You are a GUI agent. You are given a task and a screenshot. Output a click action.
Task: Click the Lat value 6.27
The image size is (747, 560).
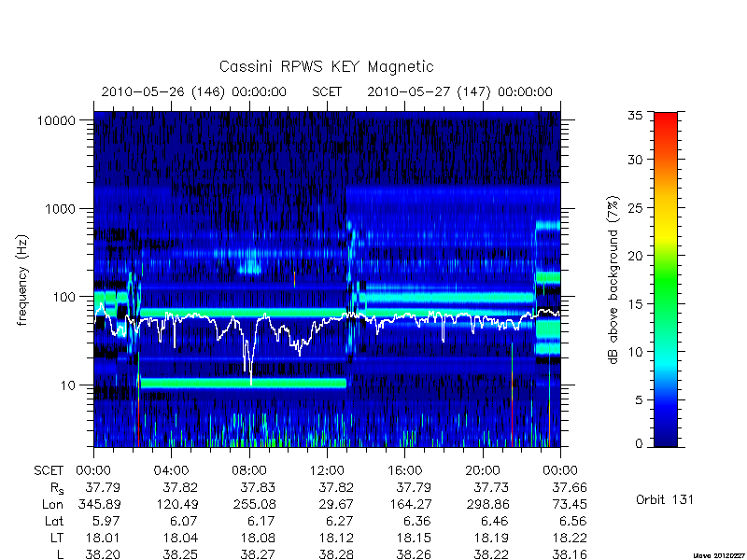click(x=339, y=521)
